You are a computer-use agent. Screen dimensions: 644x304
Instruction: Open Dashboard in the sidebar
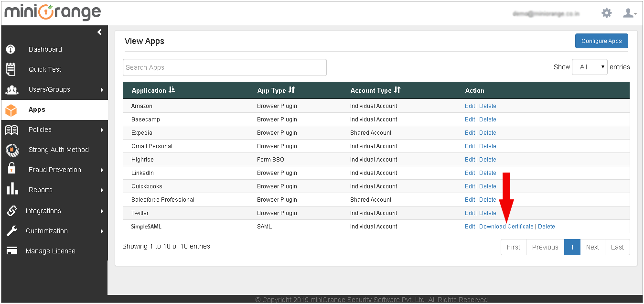[x=45, y=49]
